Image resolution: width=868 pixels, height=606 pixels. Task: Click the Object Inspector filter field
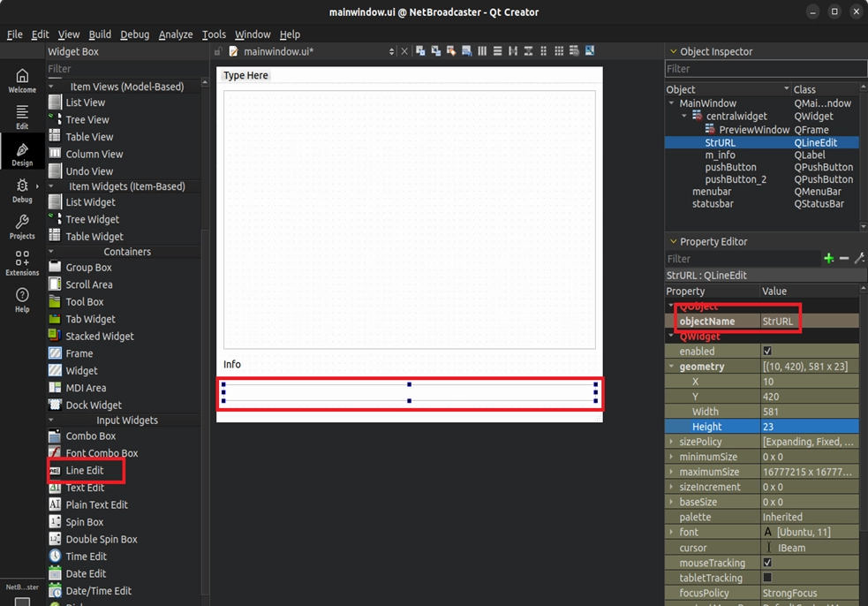766,69
